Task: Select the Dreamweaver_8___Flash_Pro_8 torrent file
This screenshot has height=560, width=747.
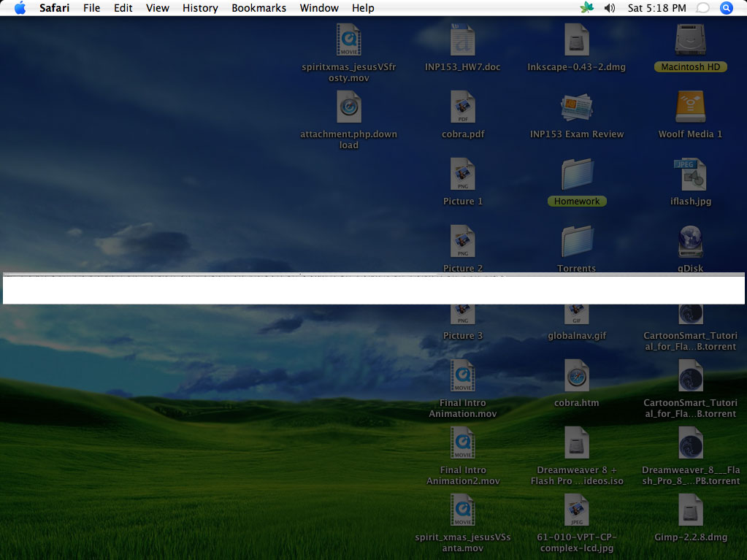Action: point(690,443)
